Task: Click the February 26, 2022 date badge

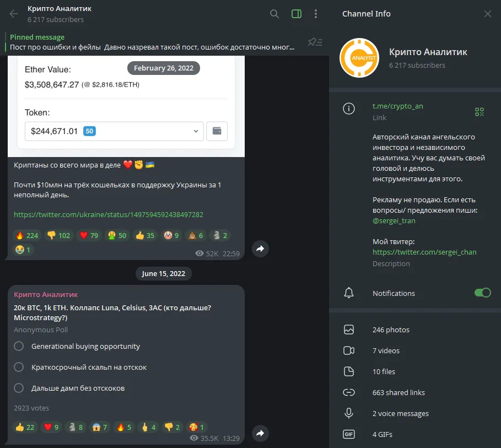Action: (x=164, y=68)
